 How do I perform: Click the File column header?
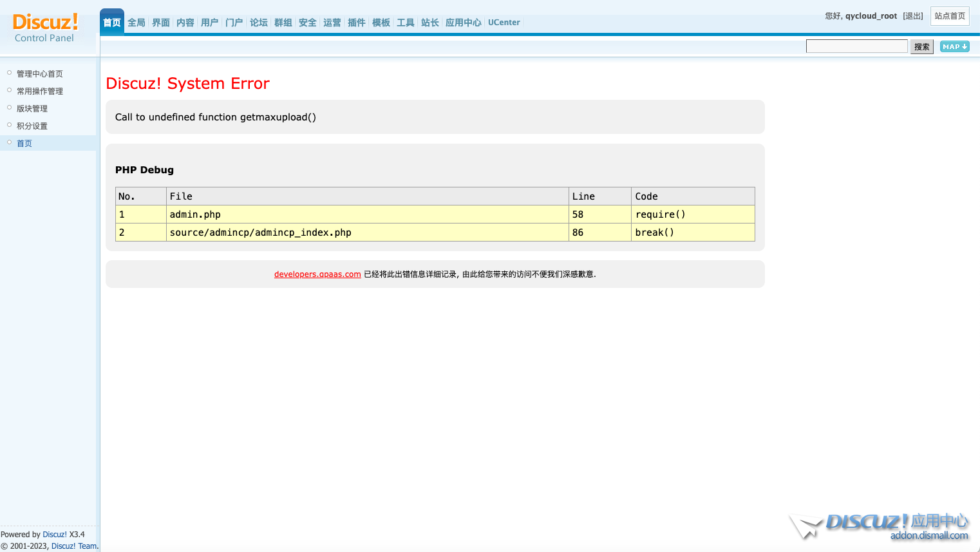(368, 196)
